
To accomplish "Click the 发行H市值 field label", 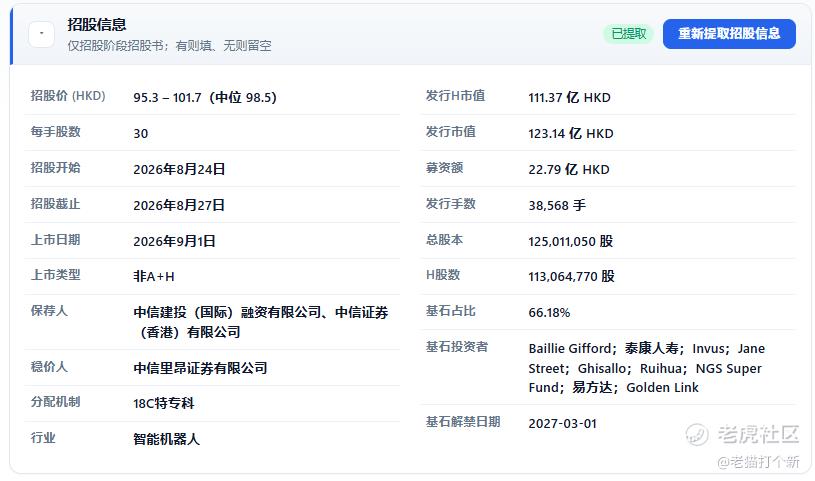I will [455, 96].
